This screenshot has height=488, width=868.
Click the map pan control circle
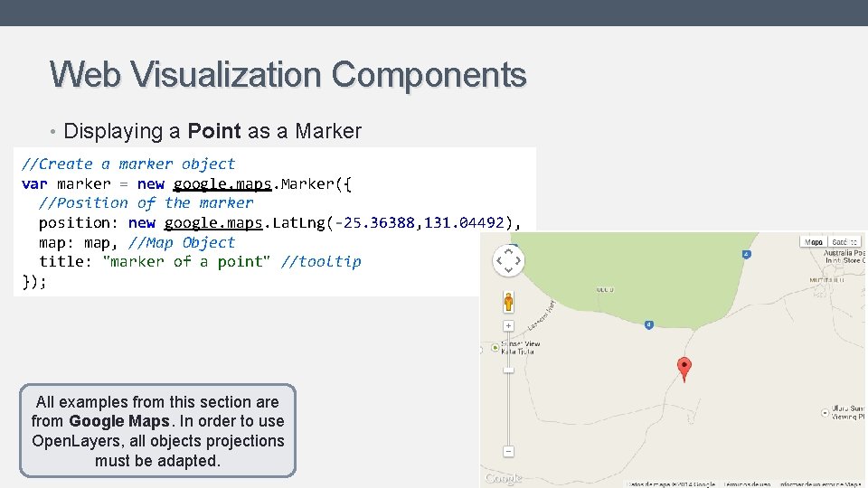[x=508, y=262]
